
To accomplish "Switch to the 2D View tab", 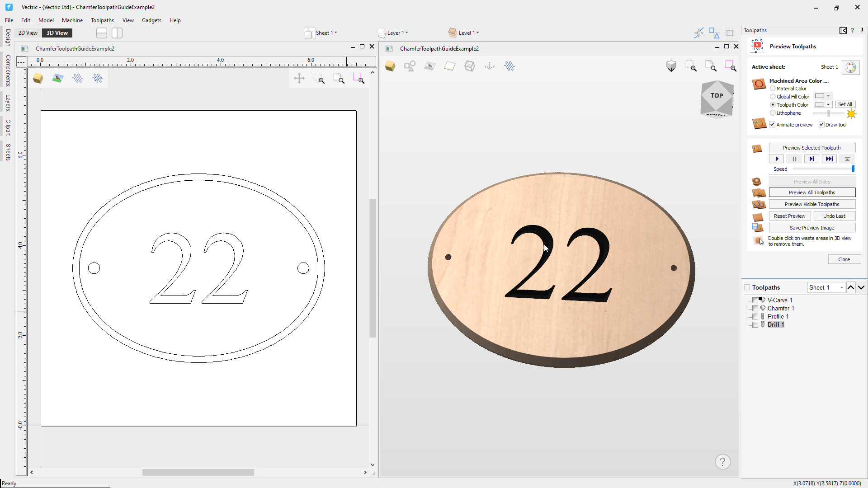I will pyautogui.click(x=28, y=33).
